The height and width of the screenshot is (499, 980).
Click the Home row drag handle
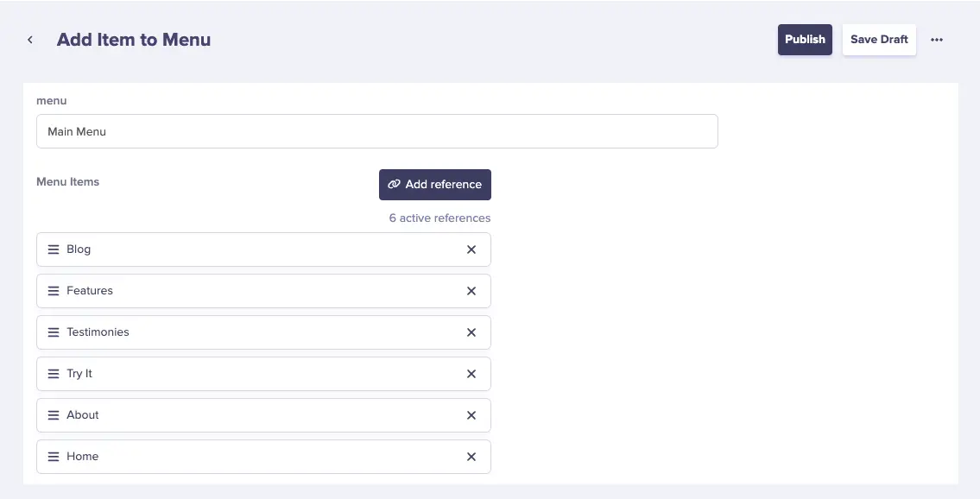click(x=54, y=457)
